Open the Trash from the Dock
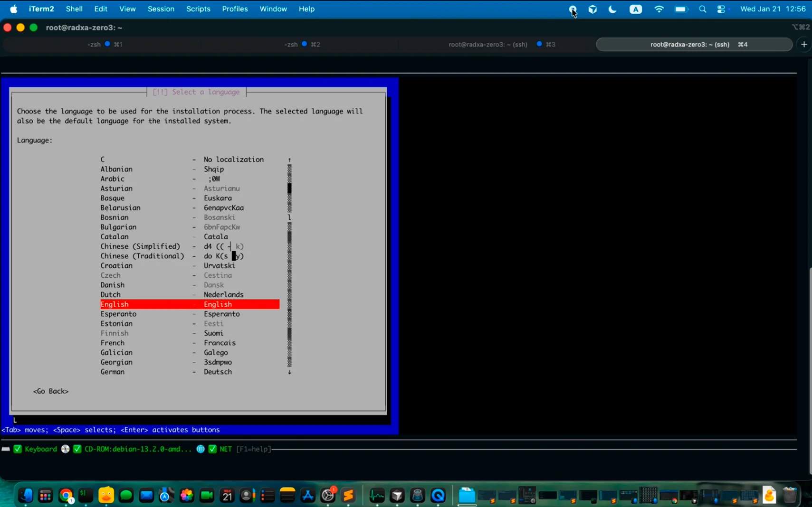The width and height of the screenshot is (812, 507). [x=789, y=495]
